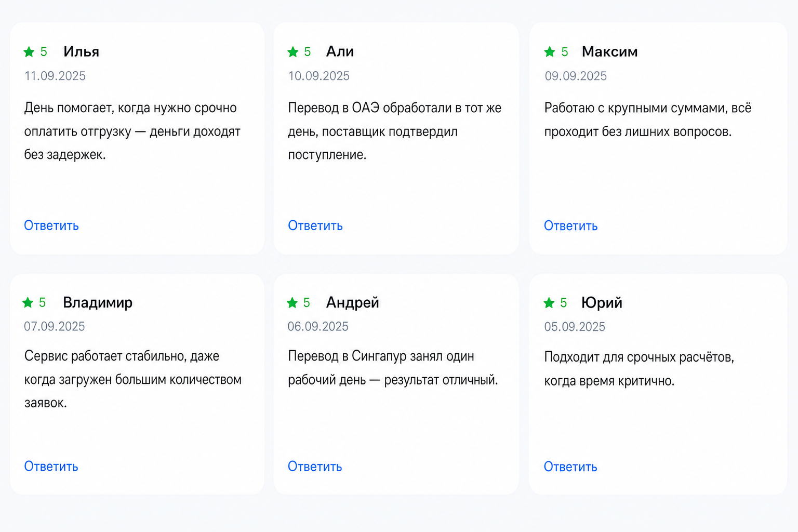The image size is (798, 532).
Task: Click review text about ОАЭ transfer
Action: (395, 131)
